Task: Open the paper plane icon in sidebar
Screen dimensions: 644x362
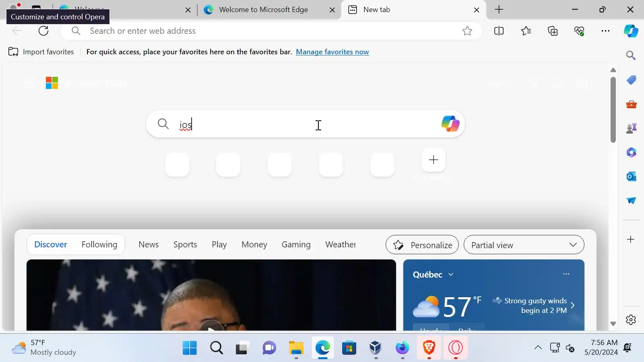Action: tap(631, 200)
